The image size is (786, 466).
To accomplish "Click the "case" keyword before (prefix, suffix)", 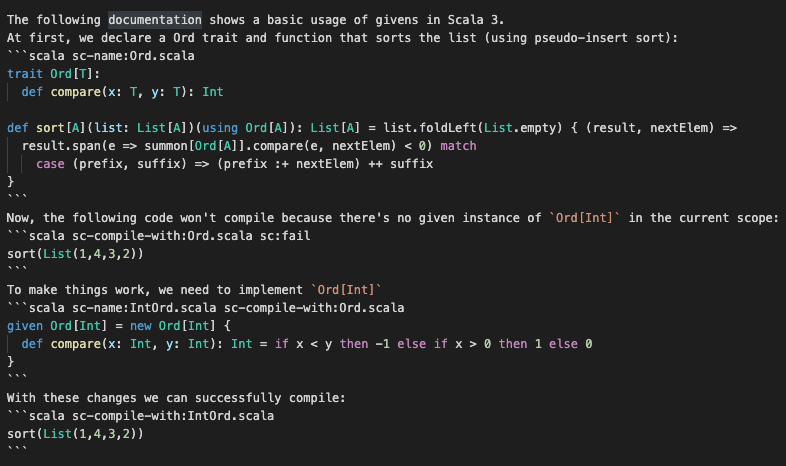I will pyautogui.click(x=50, y=164).
